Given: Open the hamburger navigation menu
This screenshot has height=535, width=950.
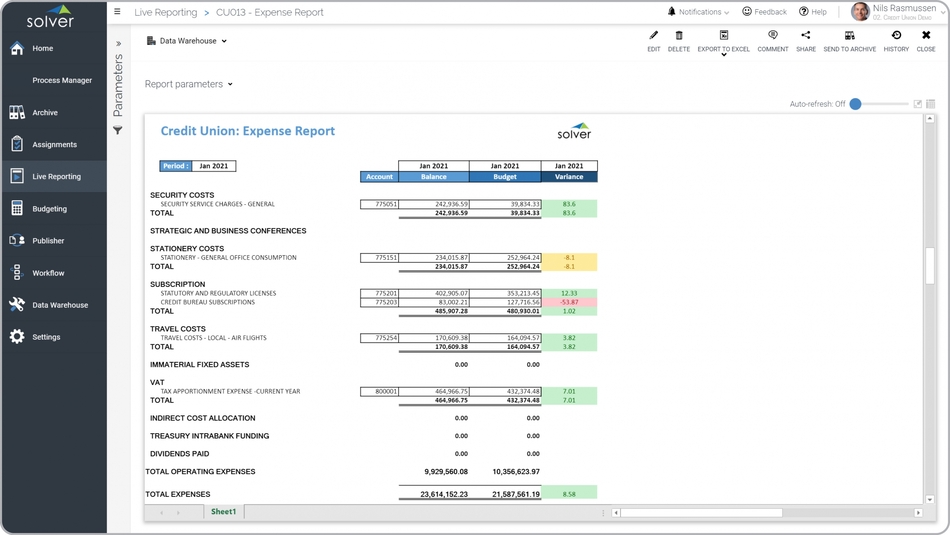Looking at the screenshot, I should coord(117,12).
